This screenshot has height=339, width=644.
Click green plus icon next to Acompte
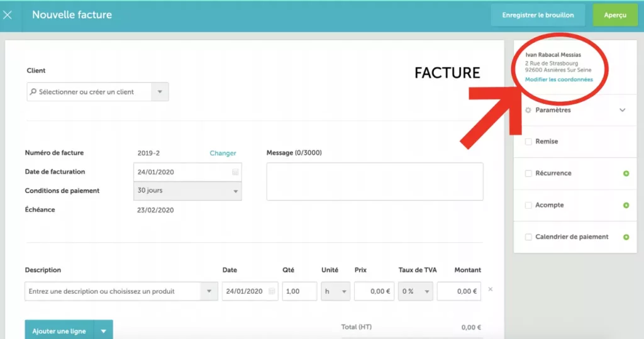coord(626,206)
